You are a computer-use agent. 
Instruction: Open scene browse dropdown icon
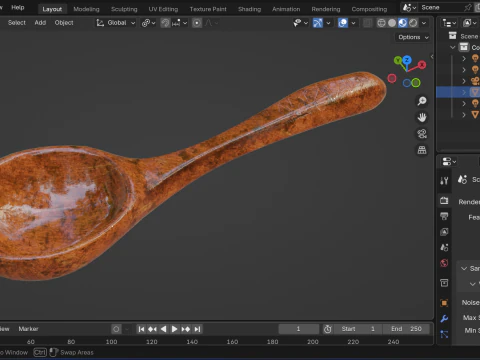tap(409, 7)
